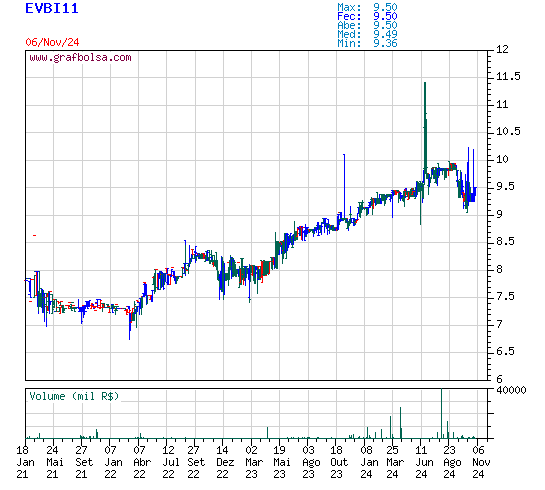Click the isolated red dash near 8.6
The height and width of the screenshot is (490, 545).
point(34,235)
